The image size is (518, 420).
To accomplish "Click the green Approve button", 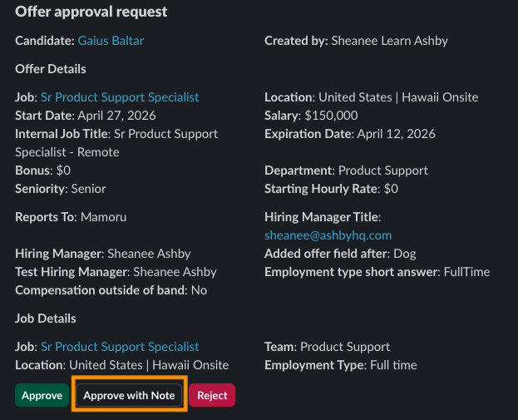I will 42,395.
